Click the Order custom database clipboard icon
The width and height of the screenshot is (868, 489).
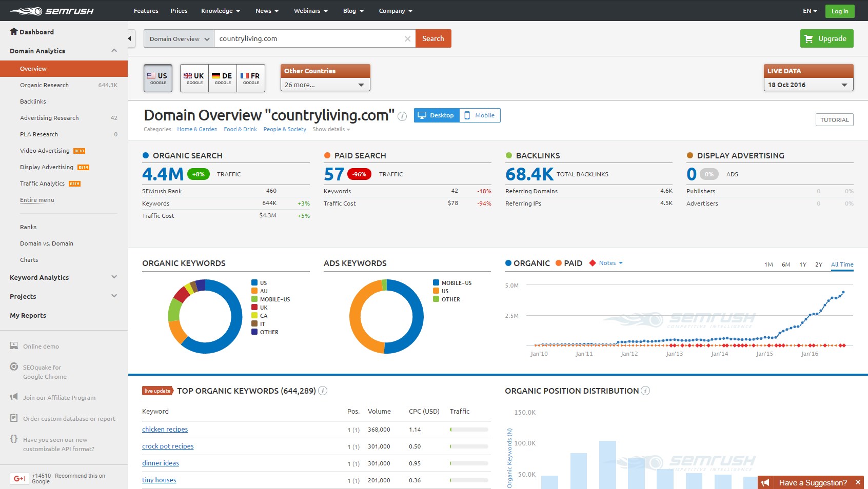point(14,418)
